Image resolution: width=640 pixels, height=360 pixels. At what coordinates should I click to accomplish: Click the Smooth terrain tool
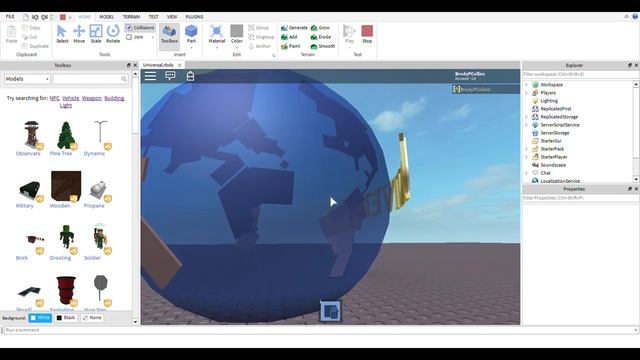tap(323, 46)
